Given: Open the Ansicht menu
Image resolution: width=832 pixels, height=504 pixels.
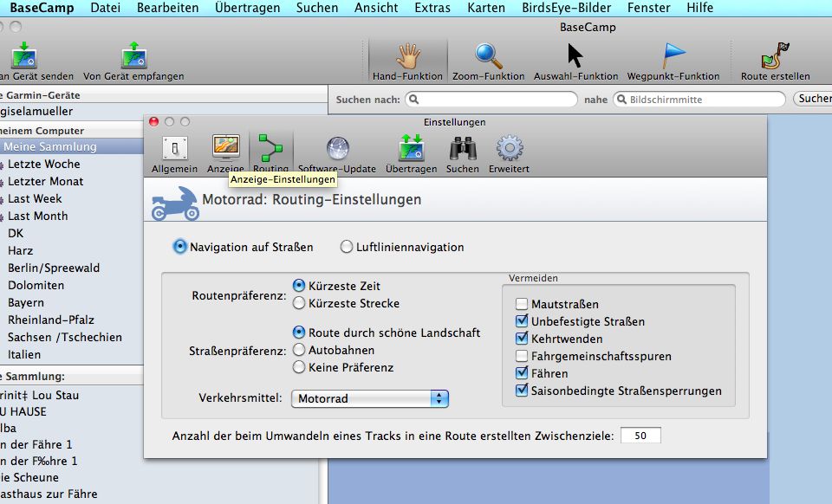Looking at the screenshot, I should click(375, 8).
